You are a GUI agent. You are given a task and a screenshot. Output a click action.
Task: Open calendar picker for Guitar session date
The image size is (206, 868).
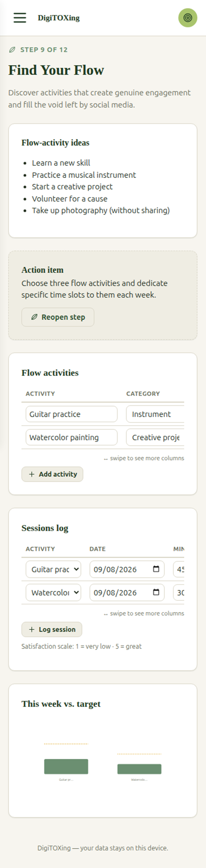156,569
